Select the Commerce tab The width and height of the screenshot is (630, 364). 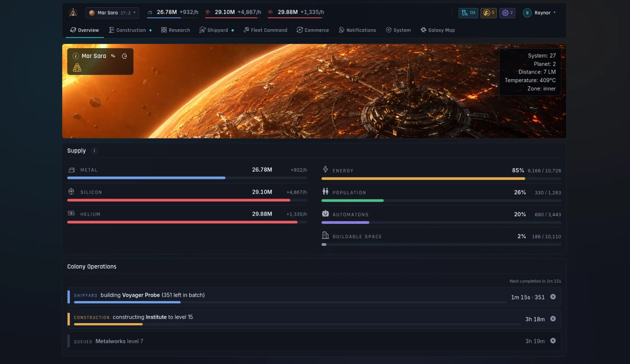tap(313, 30)
